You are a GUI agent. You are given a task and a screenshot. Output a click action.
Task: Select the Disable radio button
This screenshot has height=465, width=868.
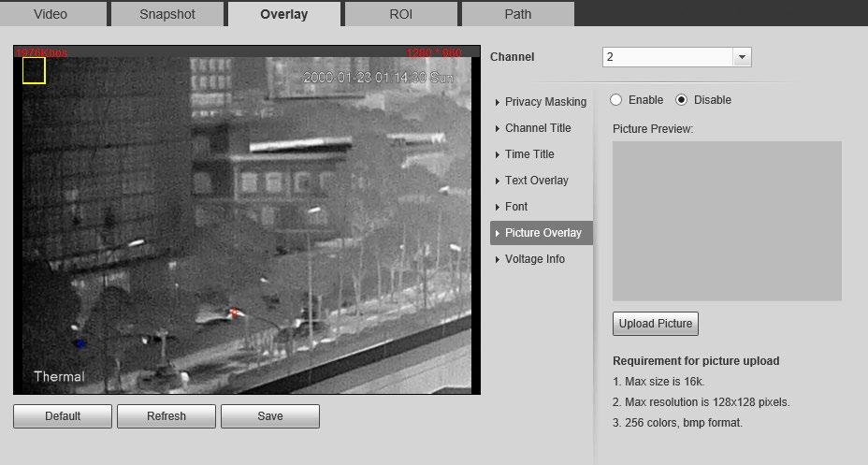682,99
